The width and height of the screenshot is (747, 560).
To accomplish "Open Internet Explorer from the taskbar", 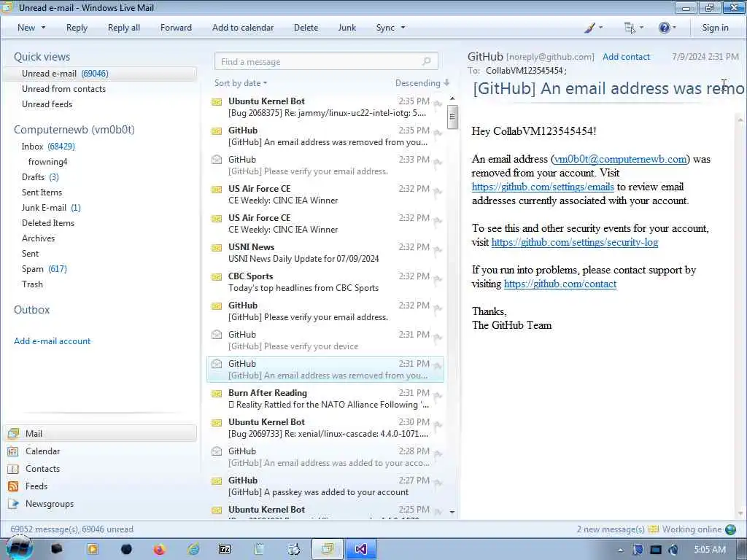I will tap(193, 550).
